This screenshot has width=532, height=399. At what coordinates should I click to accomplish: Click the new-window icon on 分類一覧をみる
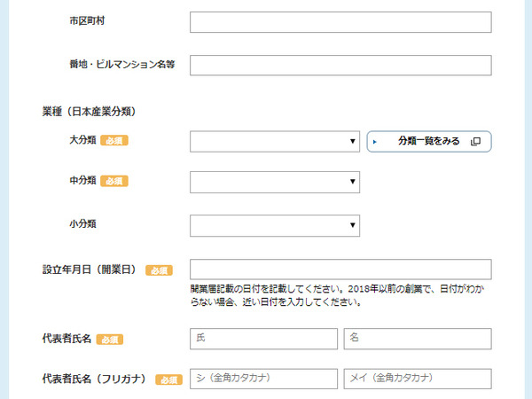pyautogui.click(x=475, y=142)
